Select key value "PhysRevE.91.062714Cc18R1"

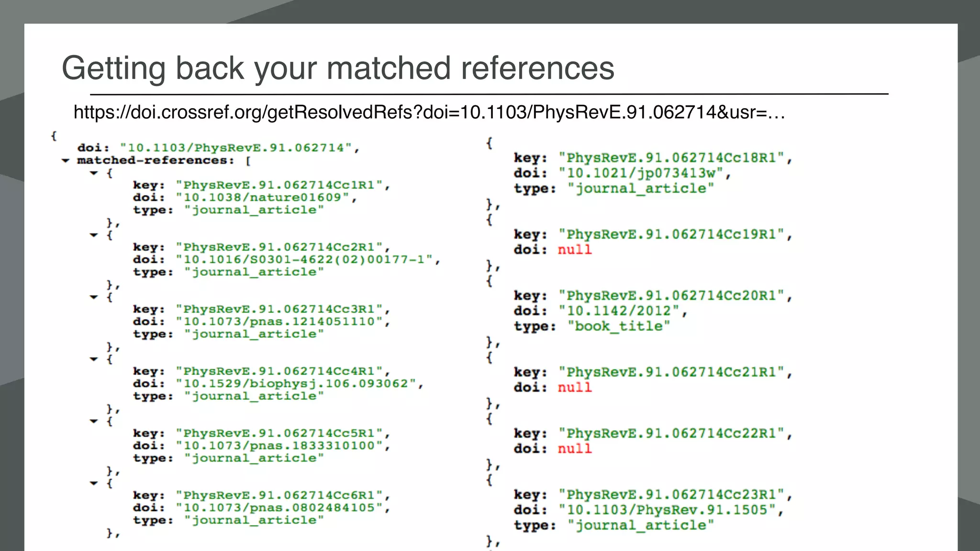click(x=672, y=158)
